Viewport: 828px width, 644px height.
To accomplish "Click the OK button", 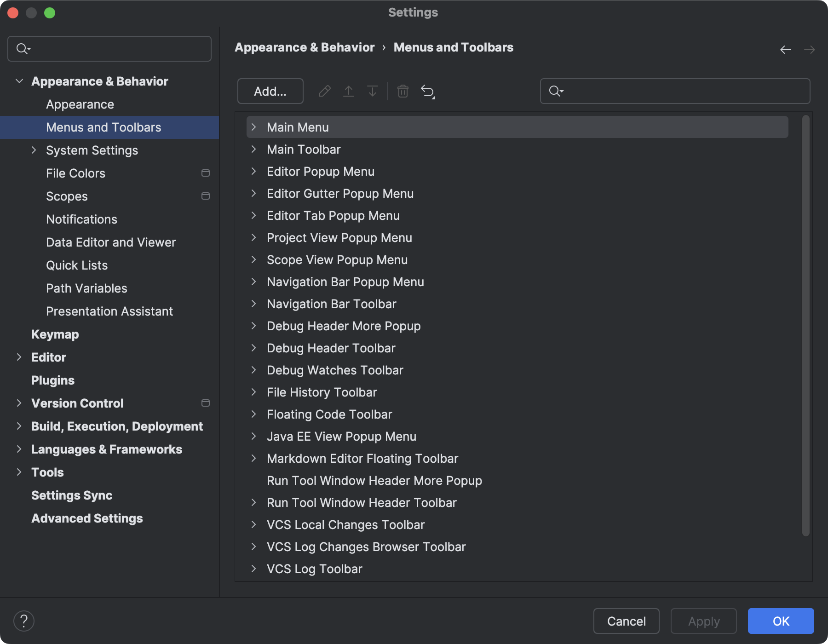I will tap(781, 621).
